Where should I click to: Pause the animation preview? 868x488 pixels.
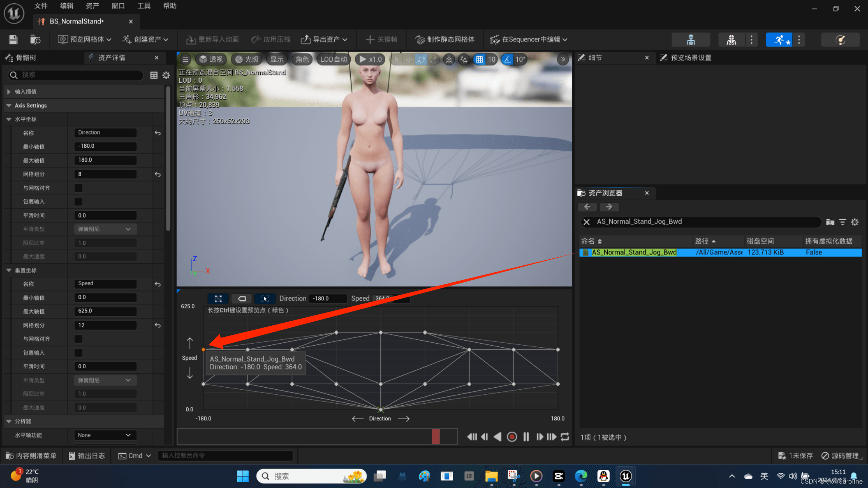(x=526, y=437)
